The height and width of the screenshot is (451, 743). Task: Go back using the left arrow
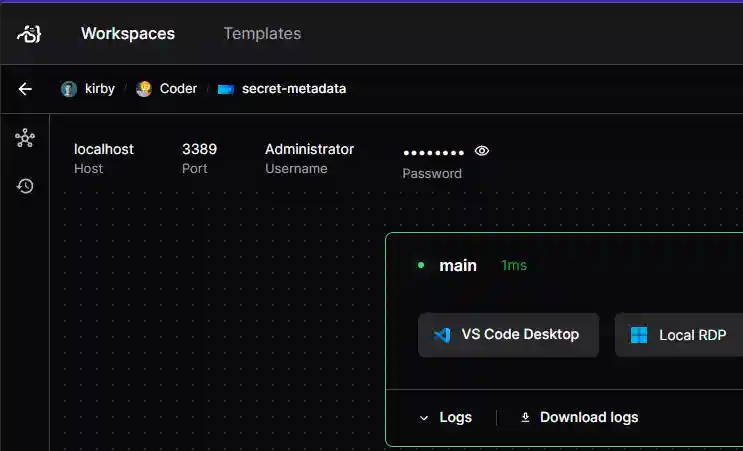(25, 89)
